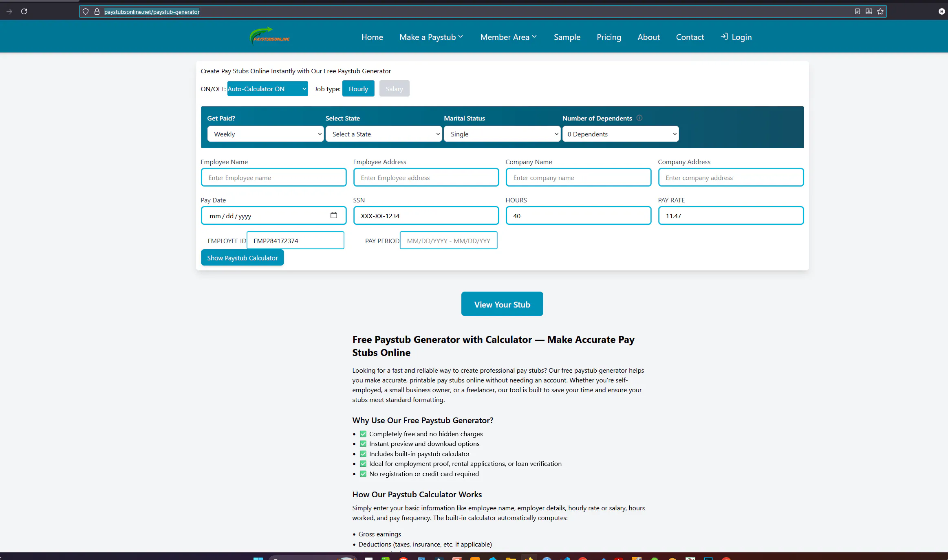Reload the page with the refresh icon

pyautogui.click(x=24, y=11)
